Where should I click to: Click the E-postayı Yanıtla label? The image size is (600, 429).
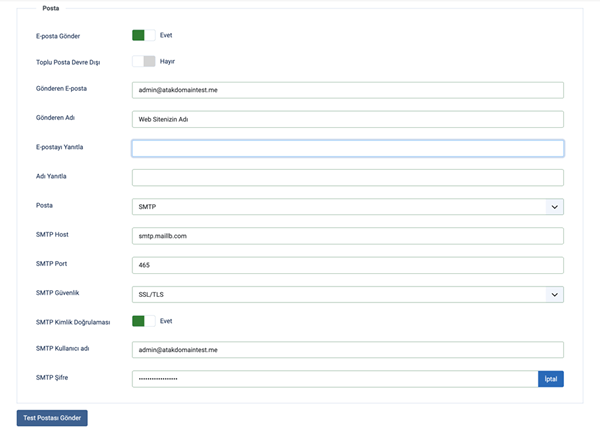point(59,147)
